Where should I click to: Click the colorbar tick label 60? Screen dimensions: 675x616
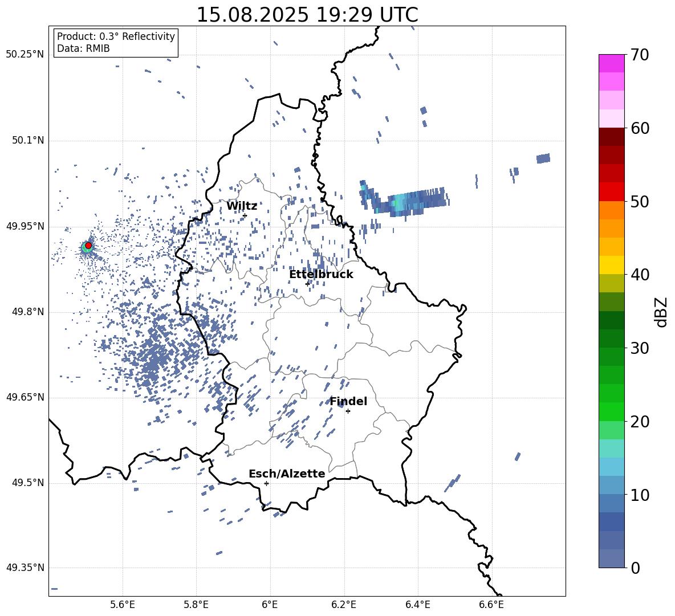[640, 128]
